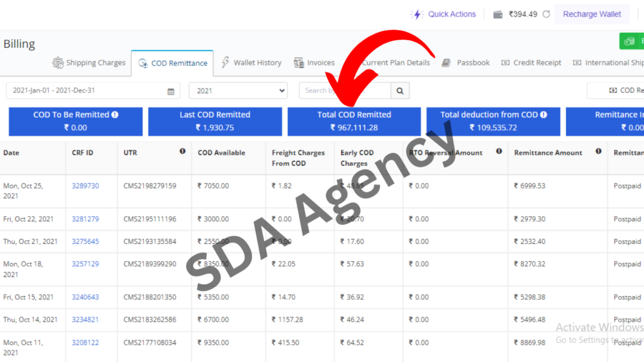Viewport: 644px width, 362px height.
Task: Click the wallet balance refresh icon
Action: click(x=546, y=14)
